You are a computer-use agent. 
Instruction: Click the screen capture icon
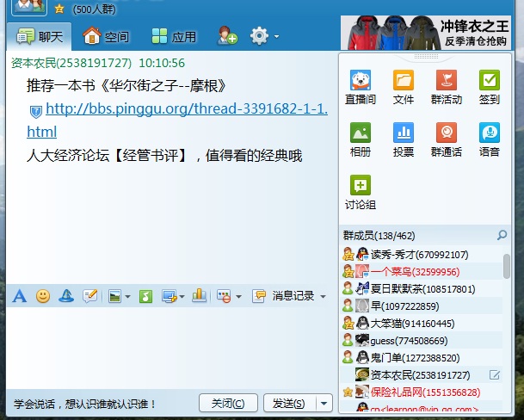(x=170, y=296)
